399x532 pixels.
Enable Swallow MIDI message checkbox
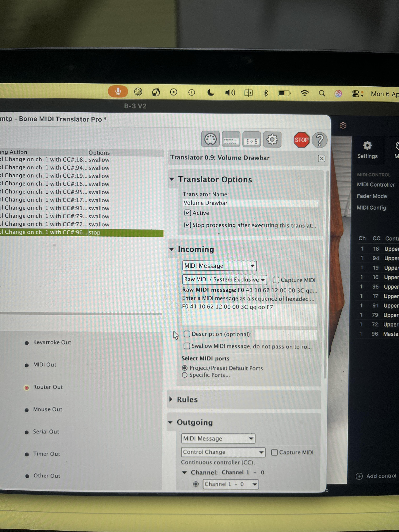[x=187, y=346]
